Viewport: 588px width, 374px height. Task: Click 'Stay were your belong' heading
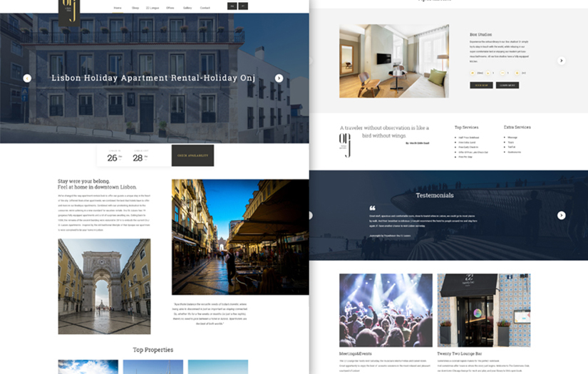pyautogui.click(x=83, y=181)
